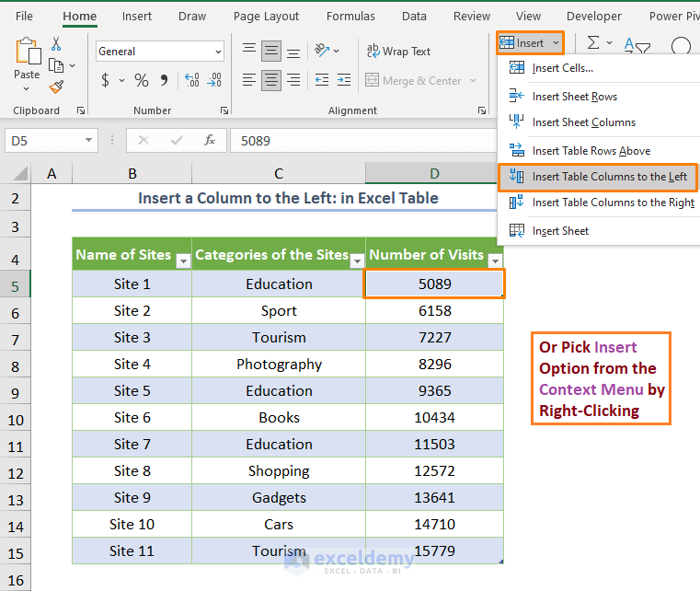Image resolution: width=700 pixels, height=591 pixels.
Task: Click Insert Function fx icon
Action: click(x=210, y=141)
